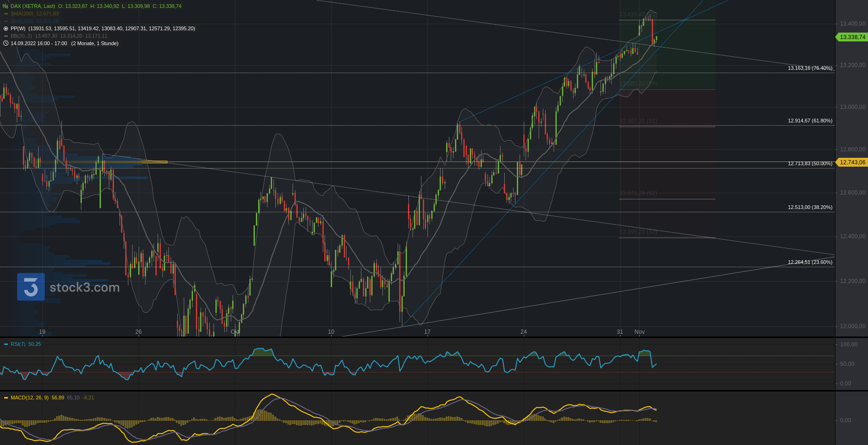
Task: Click the blue RSI(7) legend color marker
Action: (6, 344)
